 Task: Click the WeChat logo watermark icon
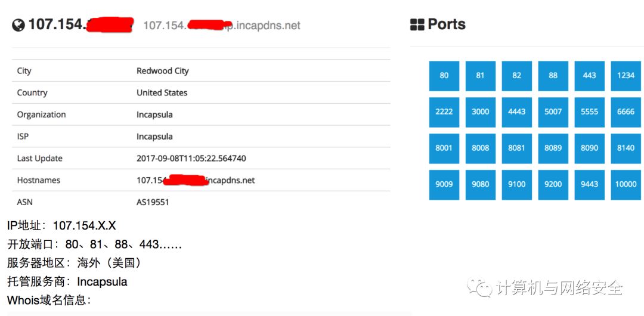click(x=479, y=288)
